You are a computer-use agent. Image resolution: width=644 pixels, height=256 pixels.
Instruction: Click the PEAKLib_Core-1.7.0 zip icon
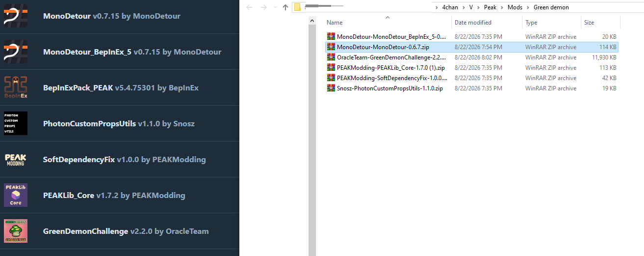[x=331, y=68]
